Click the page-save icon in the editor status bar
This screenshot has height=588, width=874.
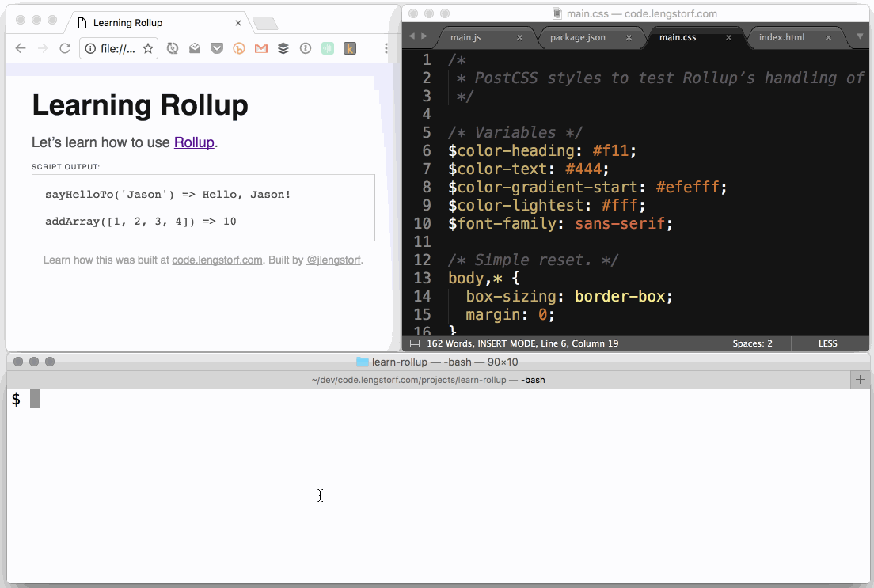415,343
